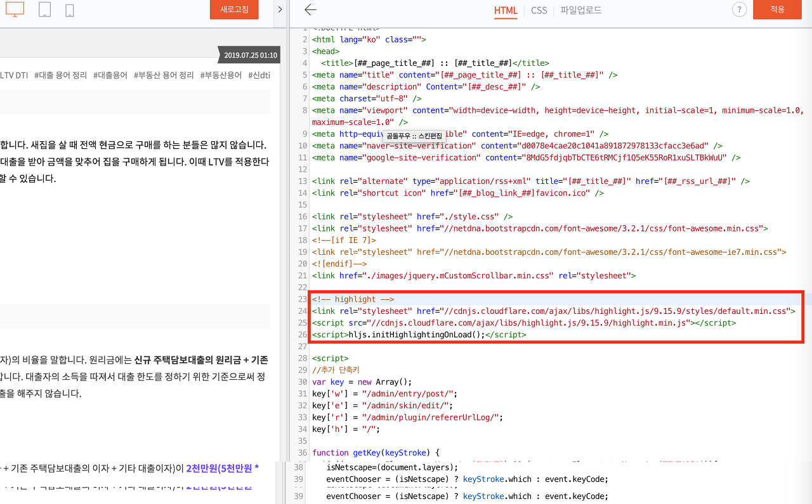This screenshot has width=812, height=504.
Task: Click the rss+xml alternate link line
Action: coord(530,181)
